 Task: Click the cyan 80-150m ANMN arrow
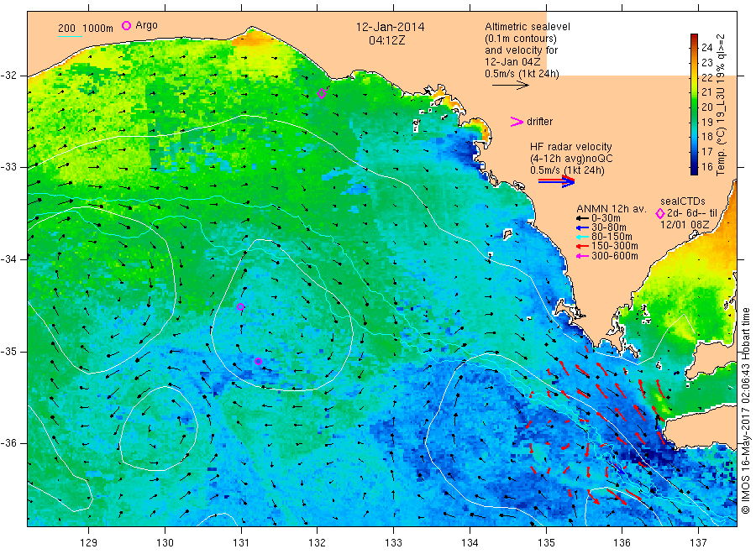coord(582,237)
